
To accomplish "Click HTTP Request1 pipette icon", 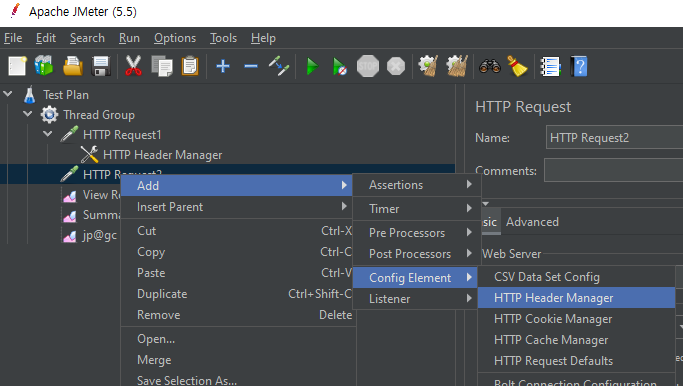I will (69, 135).
